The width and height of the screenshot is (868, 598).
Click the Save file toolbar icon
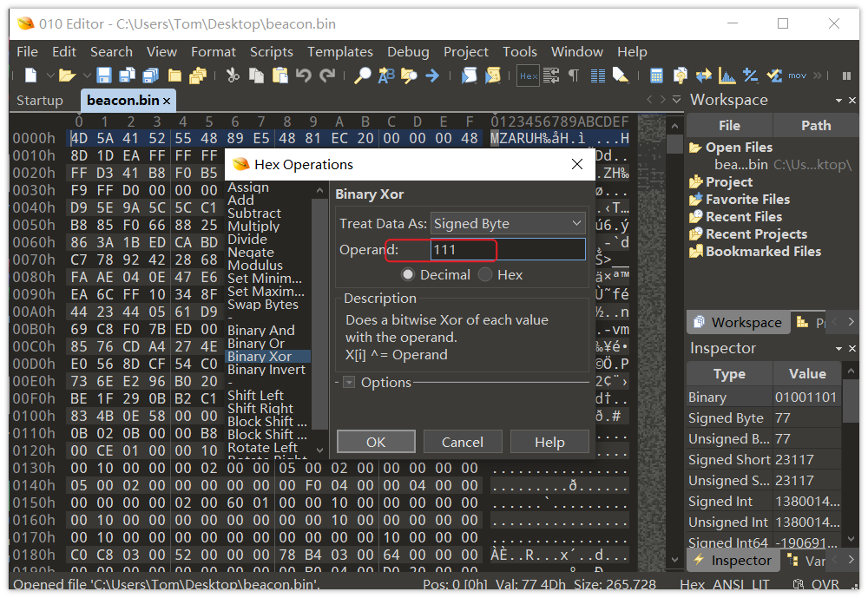click(x=104, y=76)
